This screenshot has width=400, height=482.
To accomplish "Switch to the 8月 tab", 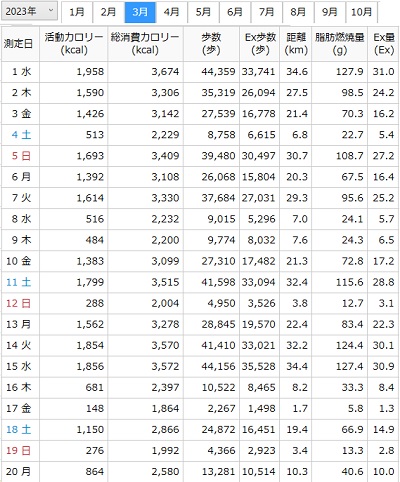I will click(298, 12).
